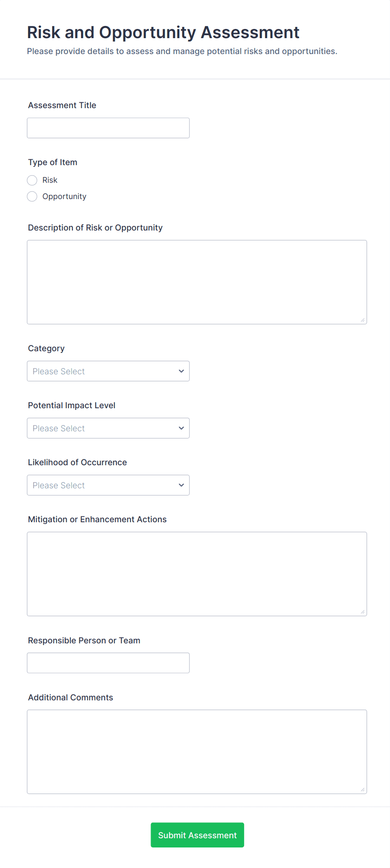Click inside the Additional Comments textarea

(197, 751)
